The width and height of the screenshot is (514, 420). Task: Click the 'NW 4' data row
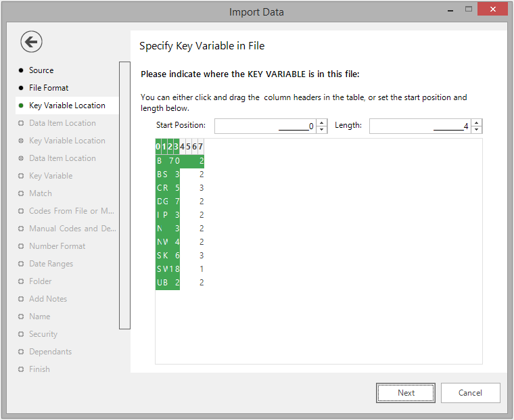pyautogui.click(x=180, y=242)
